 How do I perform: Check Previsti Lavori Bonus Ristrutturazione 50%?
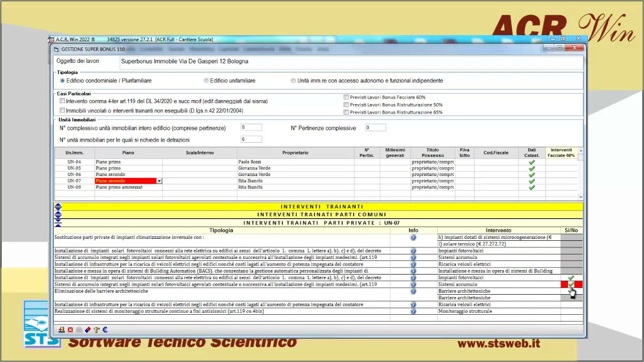tap(346, 105)
